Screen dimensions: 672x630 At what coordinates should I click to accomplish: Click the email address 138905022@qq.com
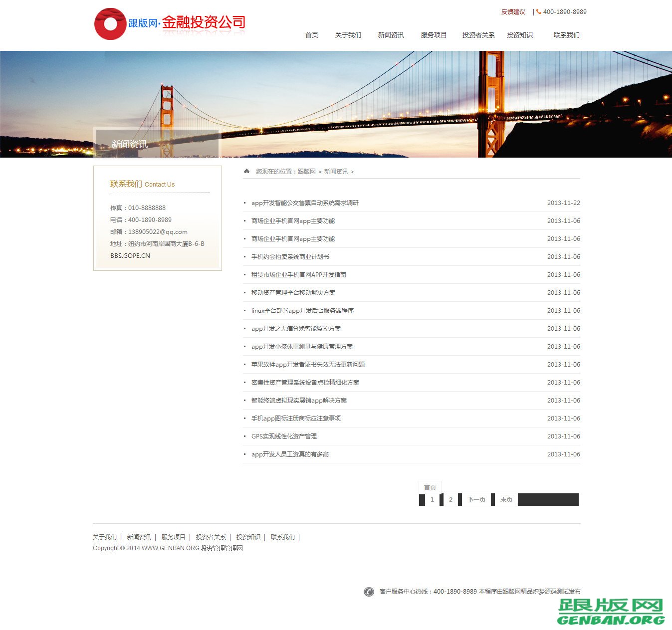157,231
